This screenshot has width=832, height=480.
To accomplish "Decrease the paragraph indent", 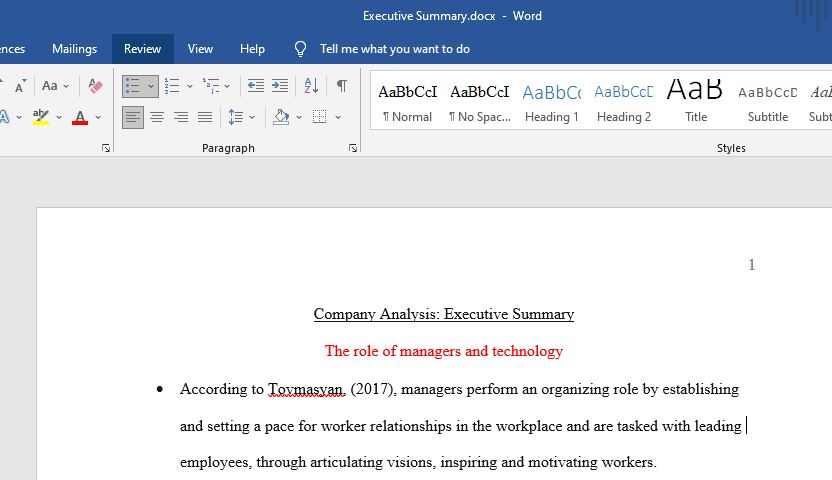I will click(x=256, y=86).
